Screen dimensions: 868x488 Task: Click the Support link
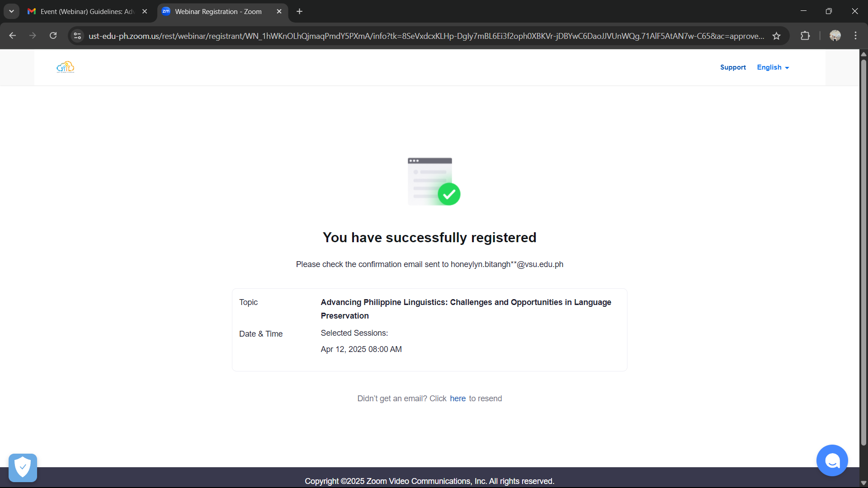[x=733, y=67]
